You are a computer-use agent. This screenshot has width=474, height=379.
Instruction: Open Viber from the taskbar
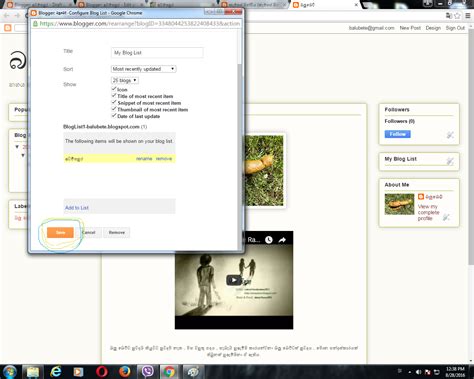click(x=147, y=372)
